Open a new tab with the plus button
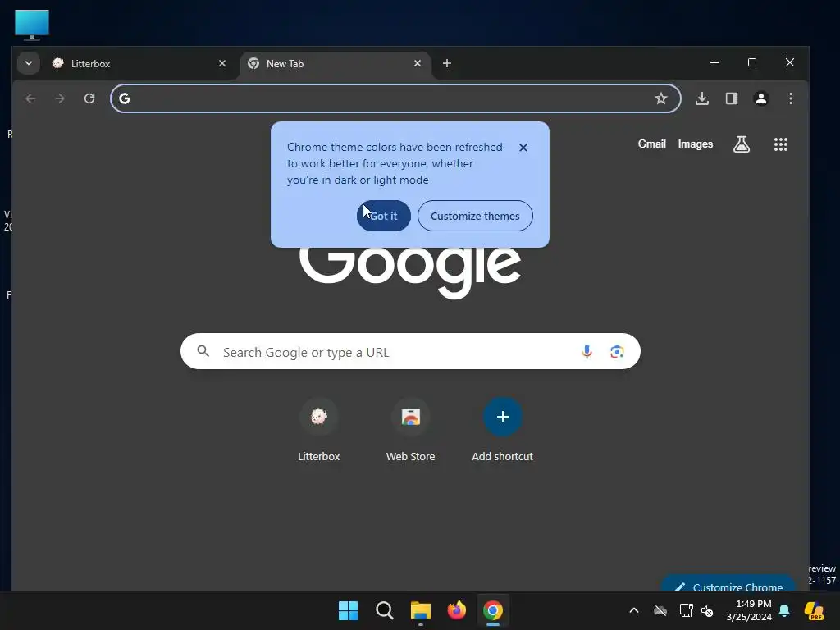Image resolution: width=840 pixels, height=630 pixels. pyautogui.click(x=447, y=63)
